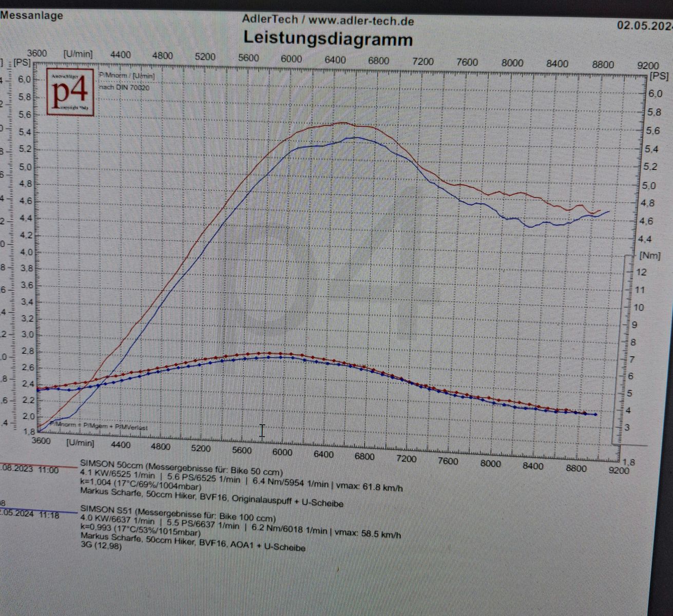Click the 'nach DIN 70020' norm text

point(124,87)
